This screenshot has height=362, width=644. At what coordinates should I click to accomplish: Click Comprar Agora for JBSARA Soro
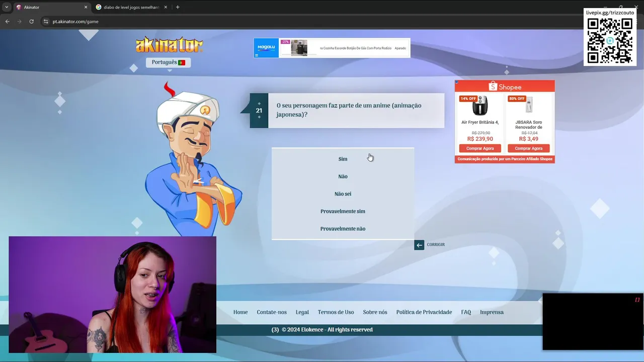(x=528, y=148)
